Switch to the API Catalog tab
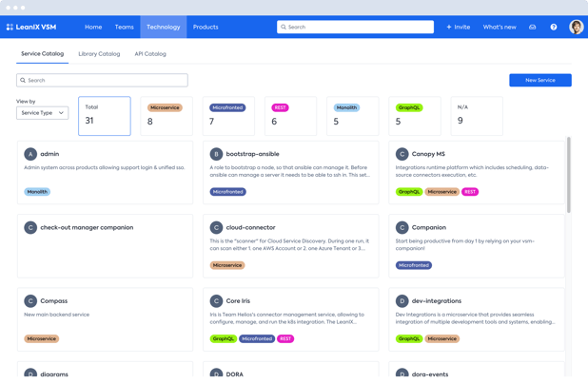This screenshot has height=383, width=588. click(150, 54)
